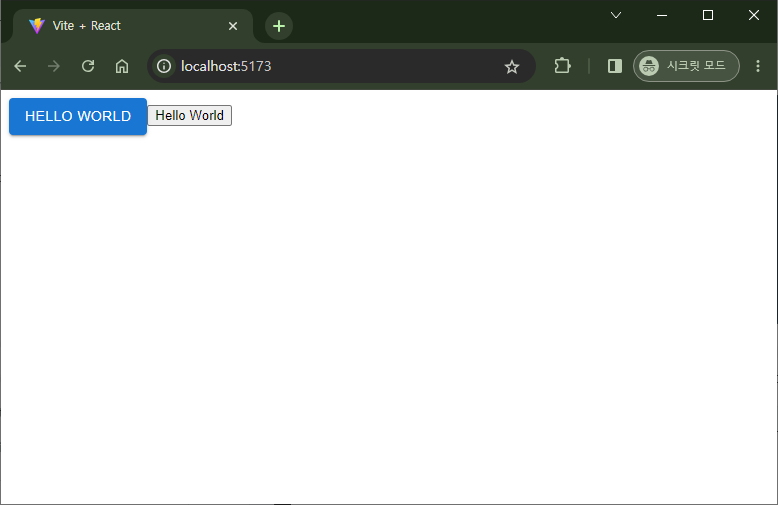This screenshot has height=505, width=778.
Task: Click the plain Hello World button
Action: pos(190,116)
